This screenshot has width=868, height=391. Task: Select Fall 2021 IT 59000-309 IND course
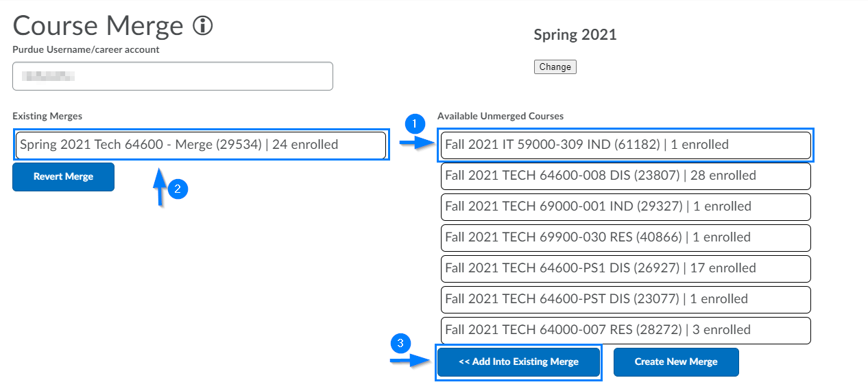(x=625, y=145)
